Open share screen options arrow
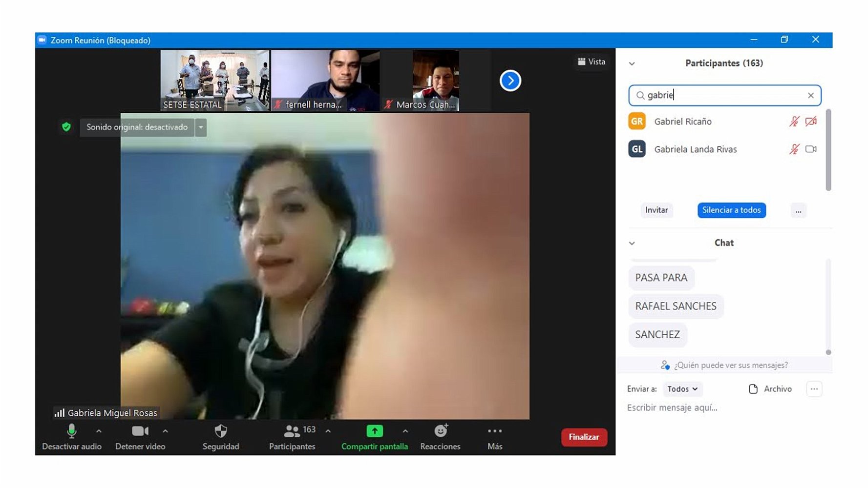Screen dimensions: 868x488 [405, 431]
